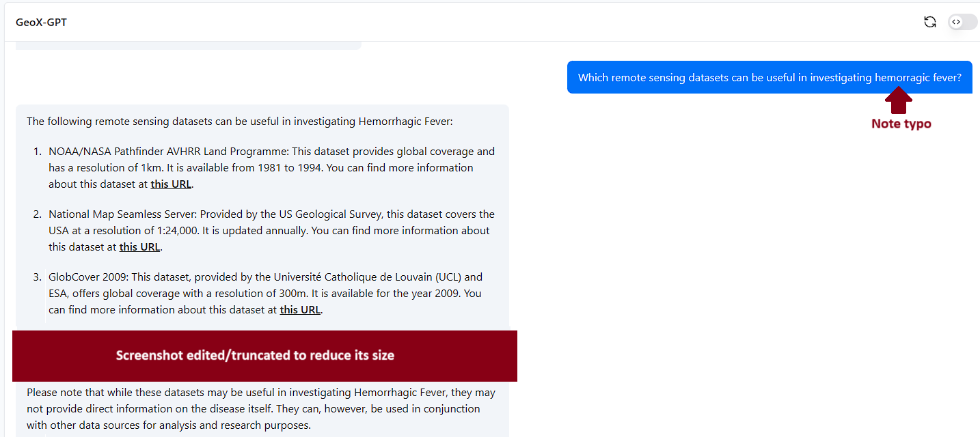Open the NOAA/NASA Pathfinder AVHRR URL link

[171, 184]
